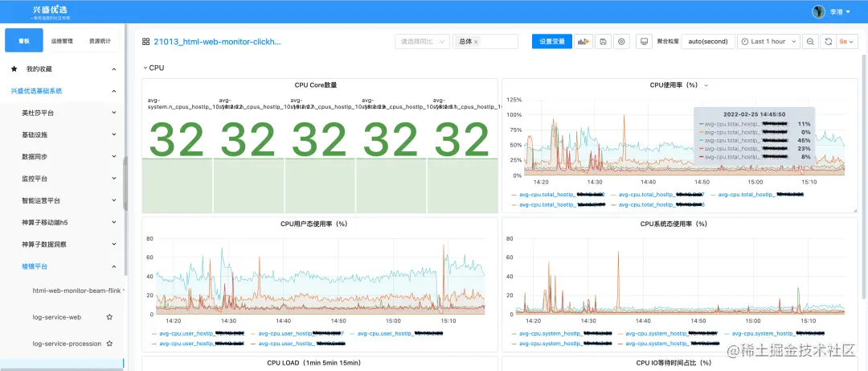The image size is (868, 371).
Task: Collapse the 我的收藏 section
Action: (114, 69)
